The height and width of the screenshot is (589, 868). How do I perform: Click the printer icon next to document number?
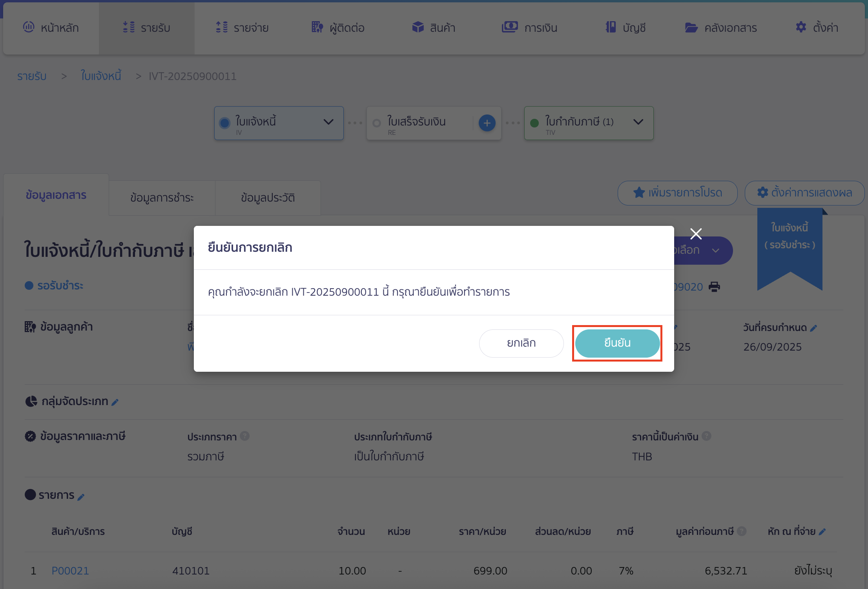click(714, 287)
